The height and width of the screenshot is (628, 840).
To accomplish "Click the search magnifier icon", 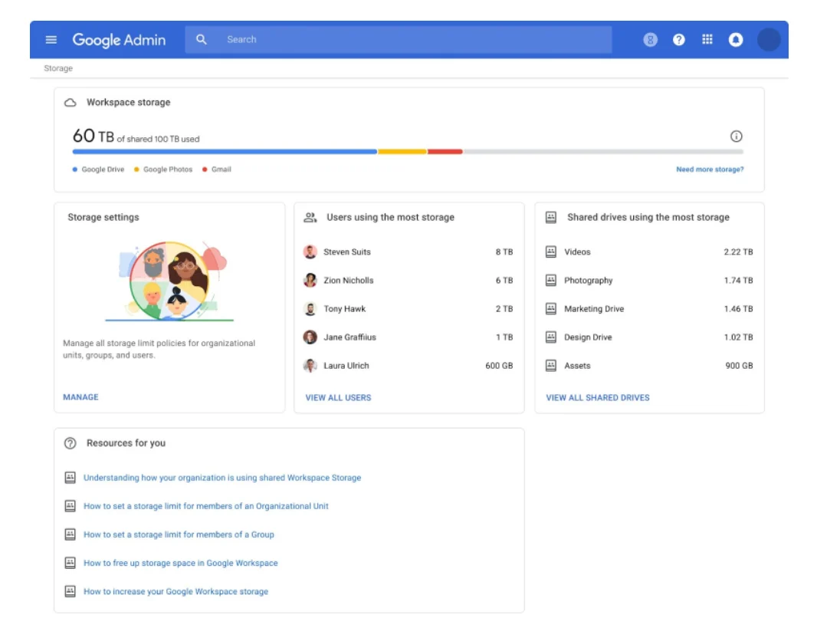I will [201, 39].
